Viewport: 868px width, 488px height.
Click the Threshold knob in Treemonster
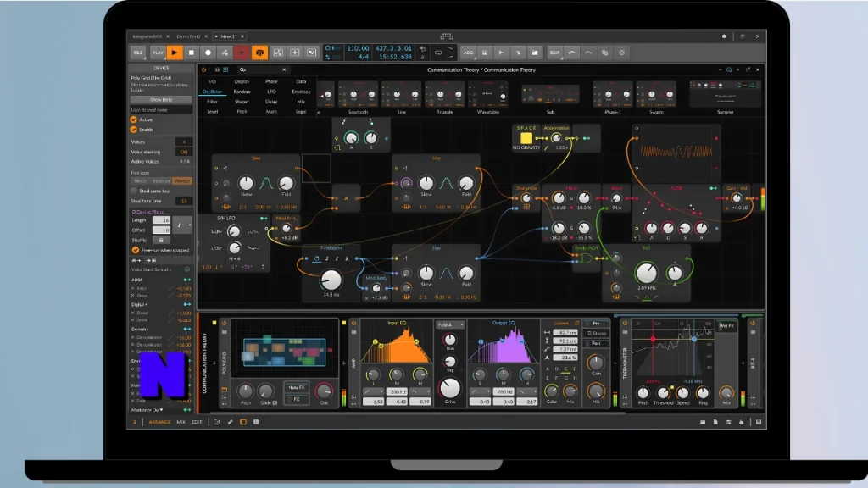(663, 392)
